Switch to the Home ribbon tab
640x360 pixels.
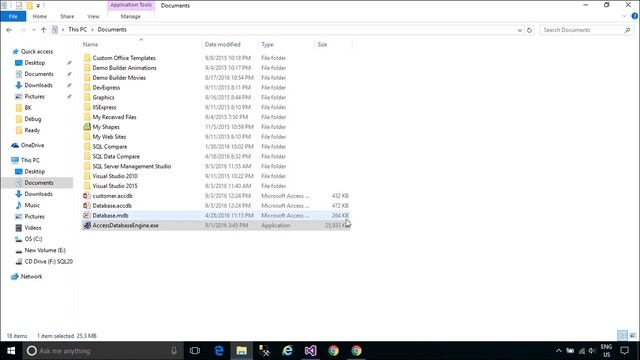[40, 16]
